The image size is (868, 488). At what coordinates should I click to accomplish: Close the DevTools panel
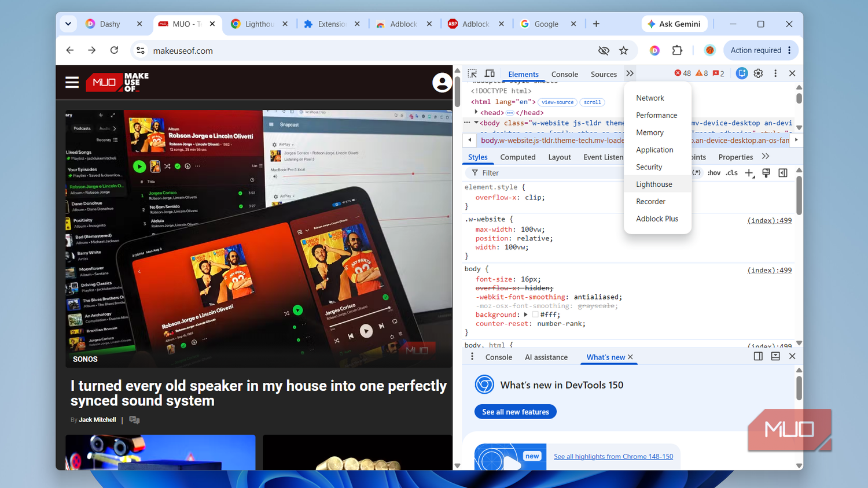click(x=792, y=73)
